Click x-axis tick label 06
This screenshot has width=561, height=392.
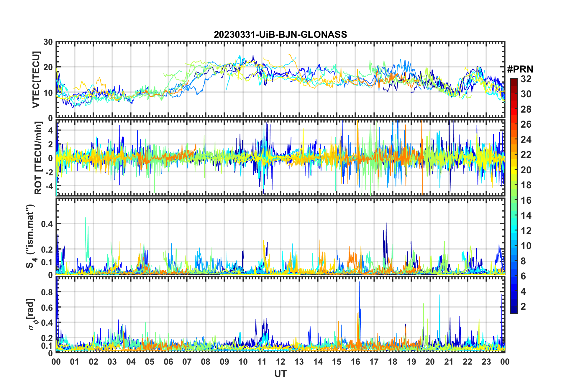[x=168, y=362]
